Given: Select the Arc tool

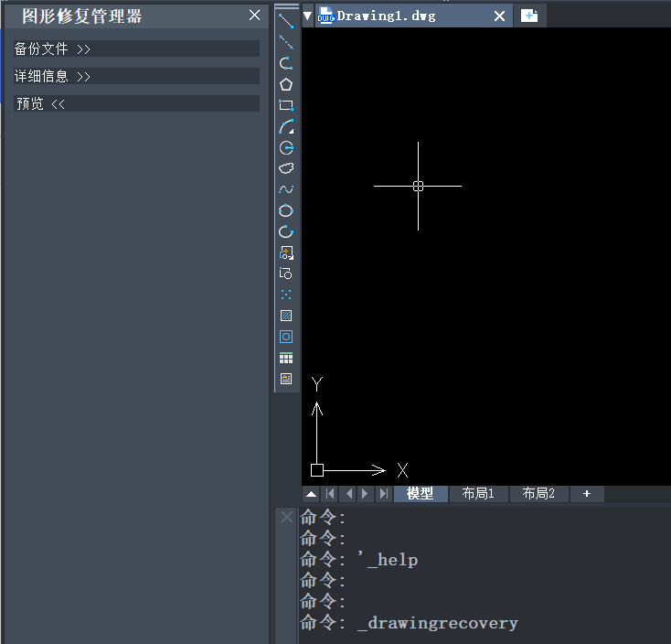Looking at the screenshot, I should click(x=286, y=126).
